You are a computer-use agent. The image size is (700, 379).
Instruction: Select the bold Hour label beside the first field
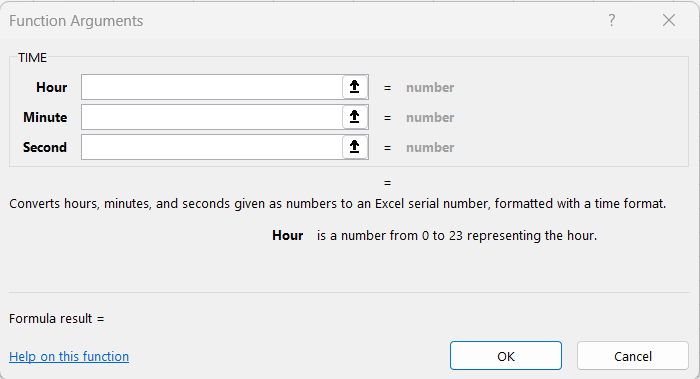[x=52, y=87]
